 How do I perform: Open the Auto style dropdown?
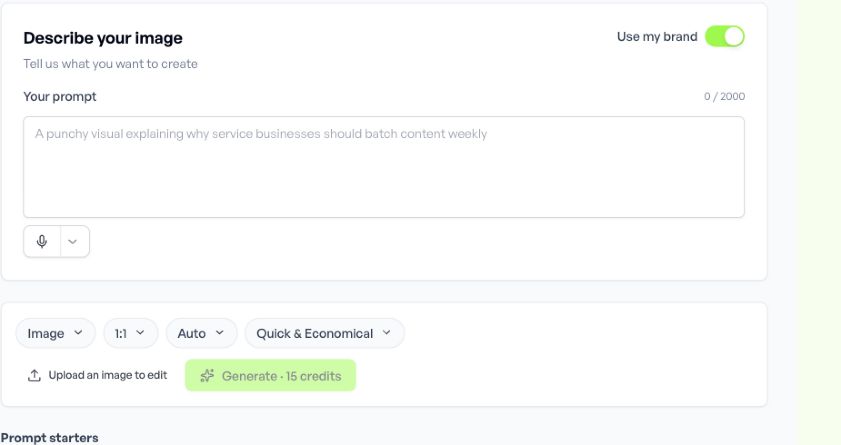click(201, 333)
